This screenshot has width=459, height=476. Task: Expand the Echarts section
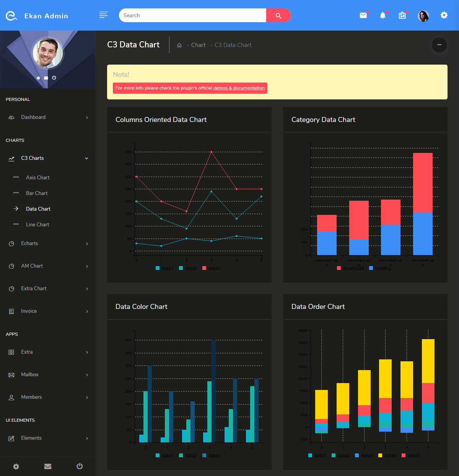point(30,243)
